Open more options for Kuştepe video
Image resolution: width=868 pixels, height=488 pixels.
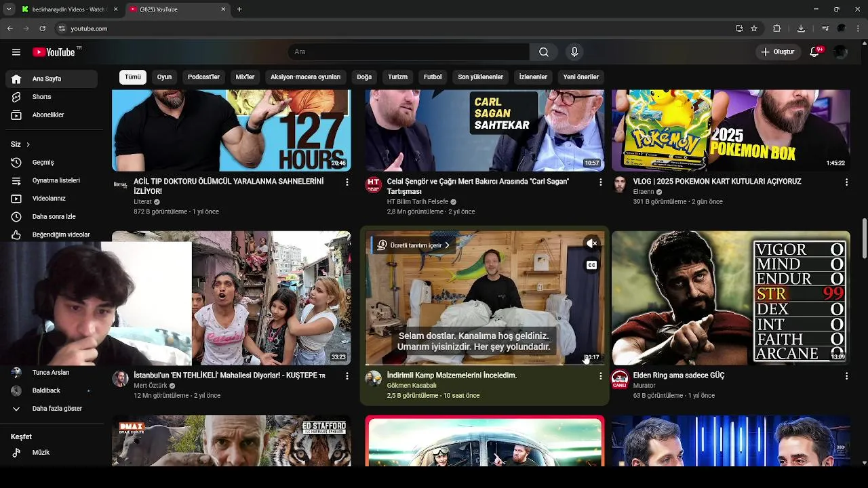tap(347, 376)
